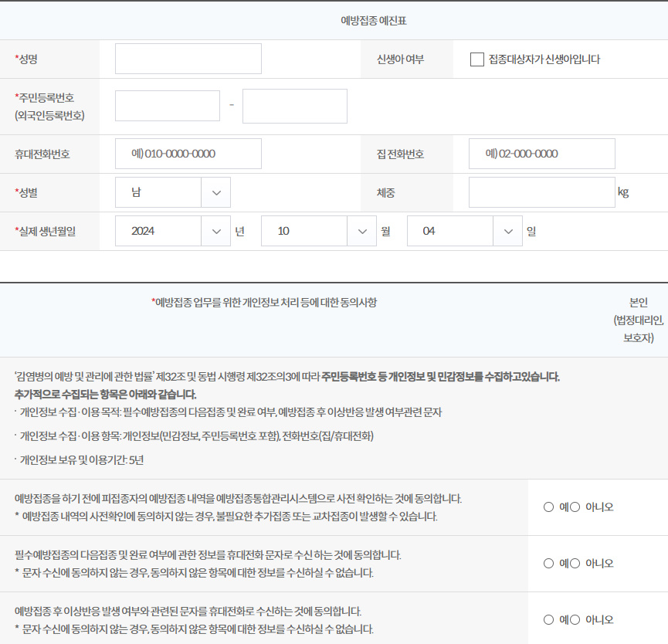This screenshot has height=644, width=668.
Task: Click the 휴대전화번호 mobile phone field
Action: pos(187,154)
